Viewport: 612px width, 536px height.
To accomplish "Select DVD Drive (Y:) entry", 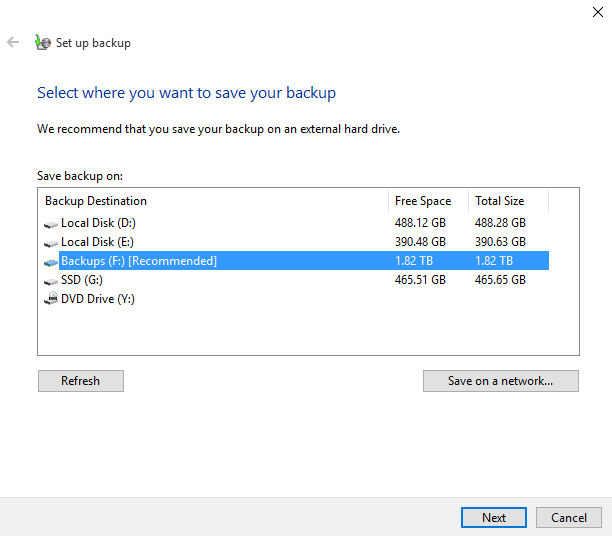I will [x=98, y=299].
